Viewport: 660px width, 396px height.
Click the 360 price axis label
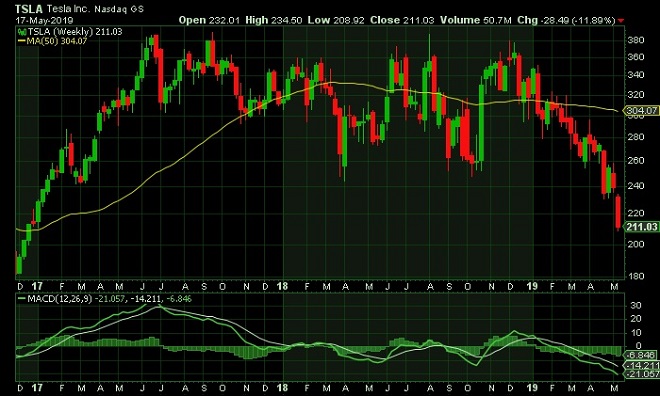click(635, 57)
